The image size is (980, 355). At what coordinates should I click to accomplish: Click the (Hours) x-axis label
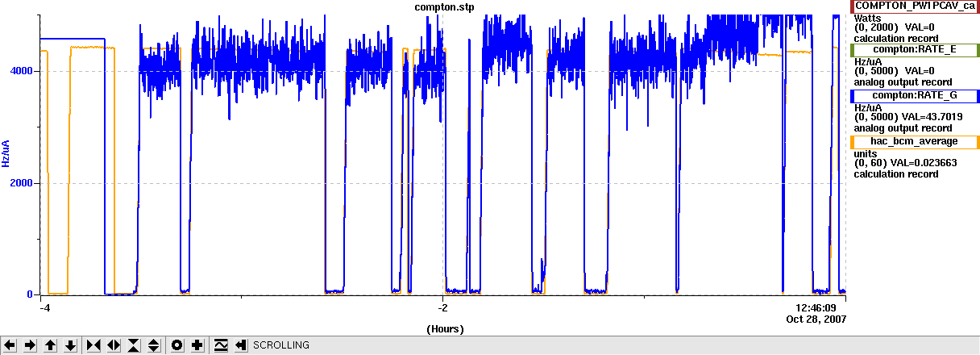(445, 329)
